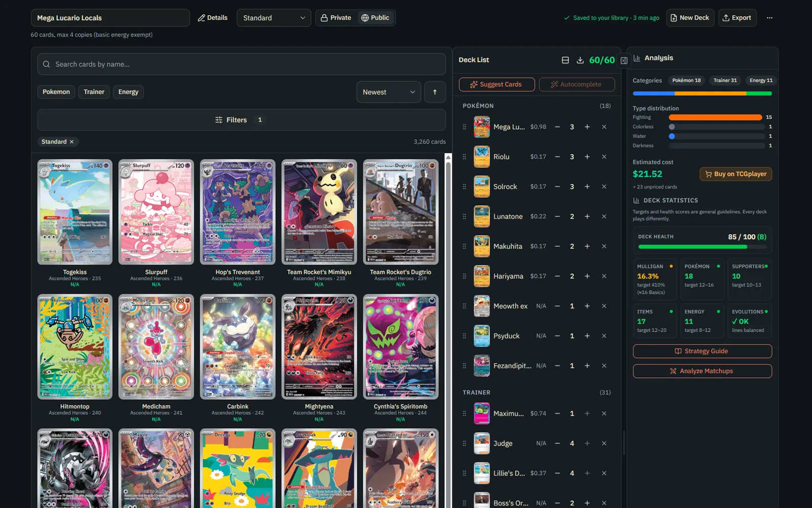Viewport: 812px width, 508px height.
Task: Set deck visibility to Public
Action: (x=375, y=18)
